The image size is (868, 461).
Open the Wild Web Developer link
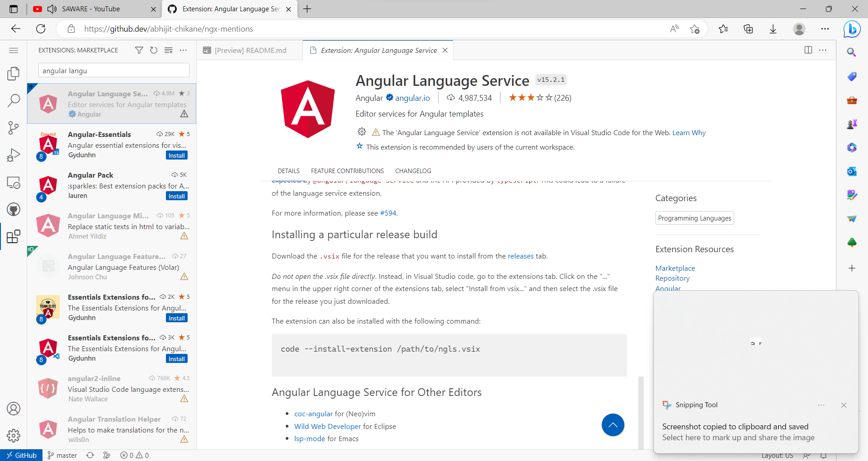pyautogui.click(x=327, y=426)
